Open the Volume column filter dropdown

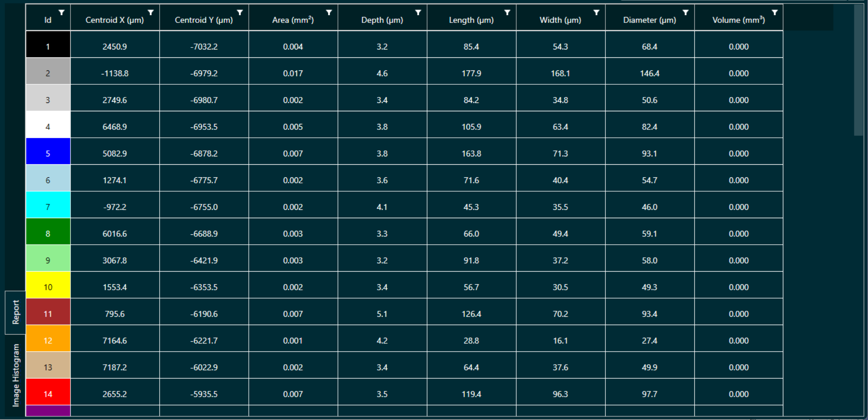(x=775, y=13)
